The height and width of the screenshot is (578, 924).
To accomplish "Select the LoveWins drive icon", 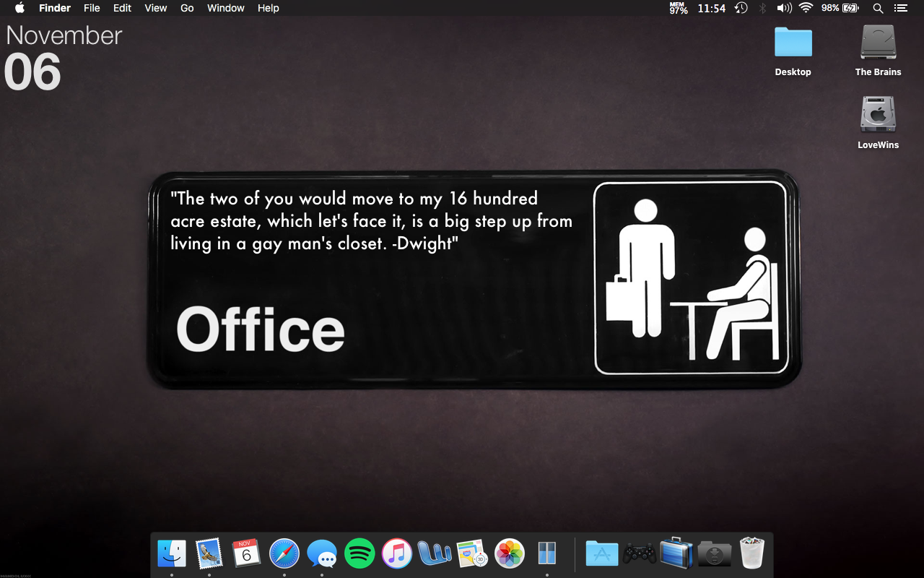I will coord(879,116).
